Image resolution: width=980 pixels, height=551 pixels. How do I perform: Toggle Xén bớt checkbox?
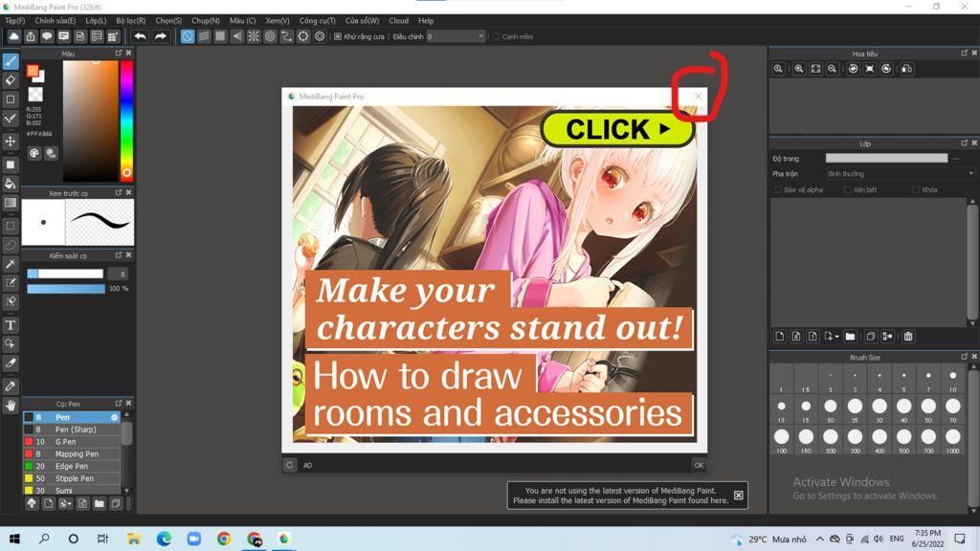click(847, 189)
